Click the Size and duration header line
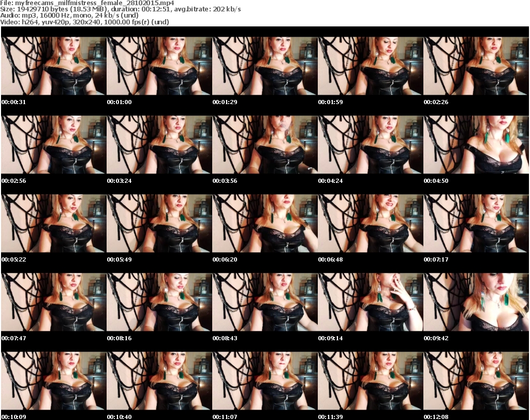 (x=120, y=9)
